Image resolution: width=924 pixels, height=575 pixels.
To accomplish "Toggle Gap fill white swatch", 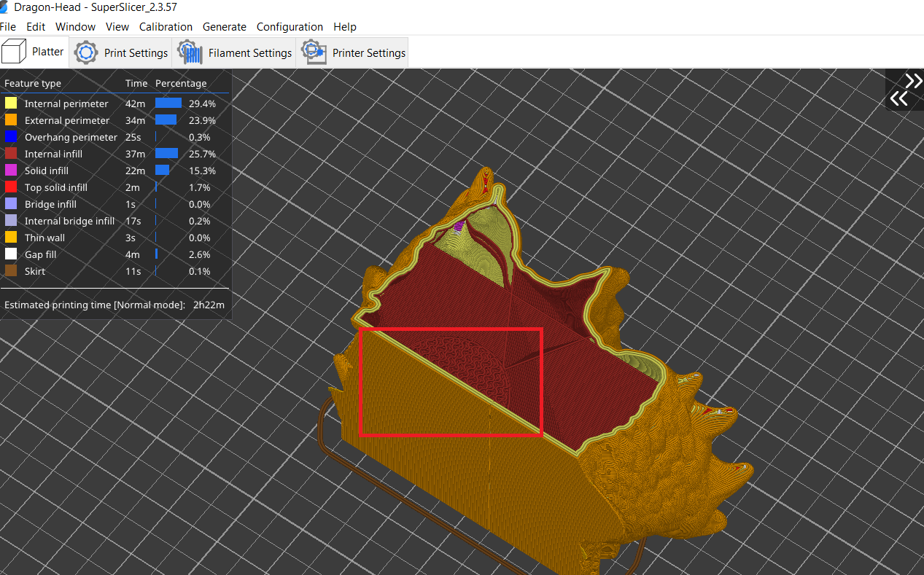I will pos(10,254).
